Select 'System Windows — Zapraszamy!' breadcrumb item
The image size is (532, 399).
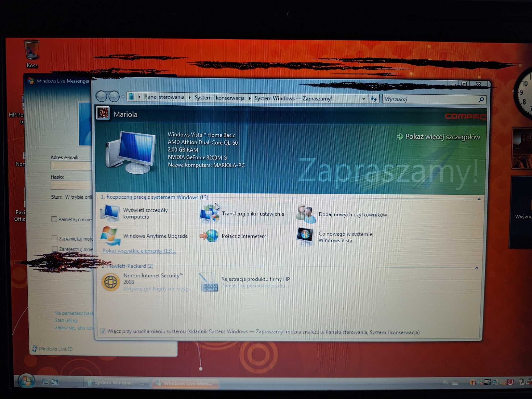[x=293, y=98]
